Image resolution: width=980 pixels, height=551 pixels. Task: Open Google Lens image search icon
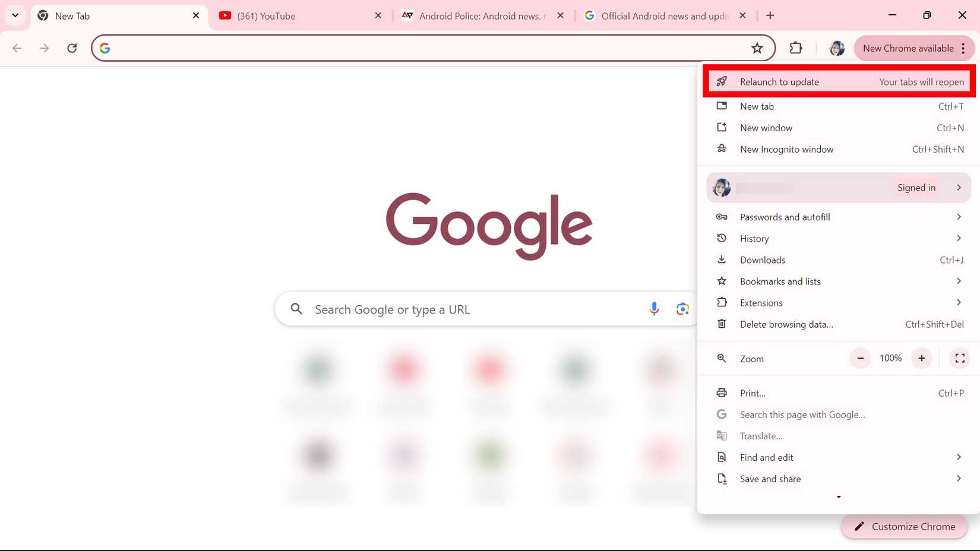[x=682, y=309]
